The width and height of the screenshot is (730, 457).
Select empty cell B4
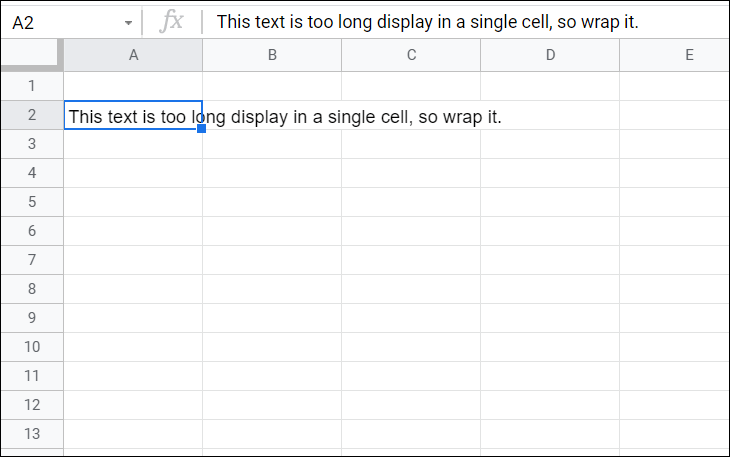pyautogui.click(x=272, y=173)
